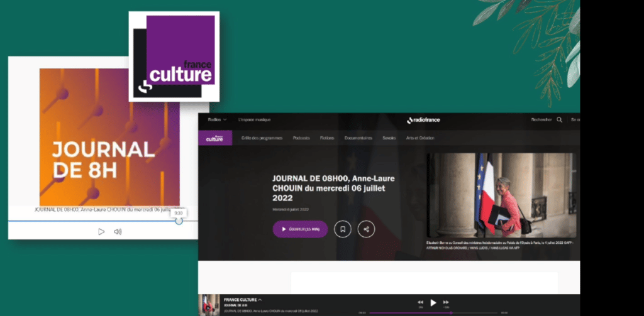
Task: Click the France Culture logo tile
Action: [x=174, y=56]
